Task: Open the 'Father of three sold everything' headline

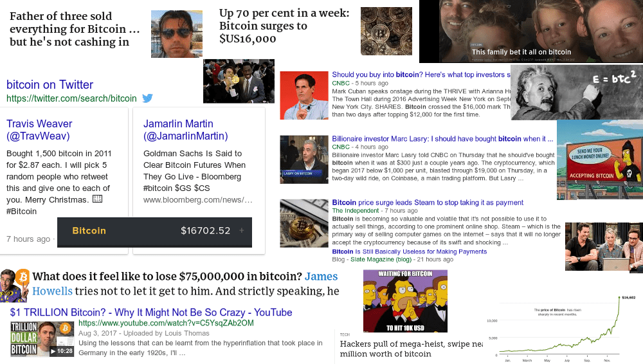Action: [75, 29]
